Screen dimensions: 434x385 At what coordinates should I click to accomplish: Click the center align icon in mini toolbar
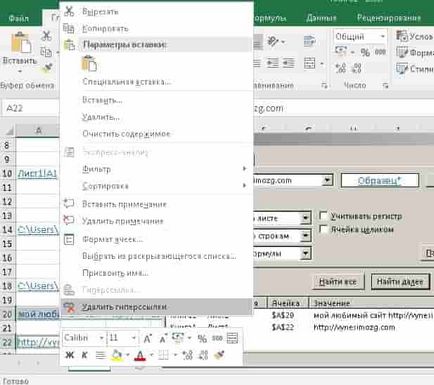pyautogui.click(x=100, y=355)
